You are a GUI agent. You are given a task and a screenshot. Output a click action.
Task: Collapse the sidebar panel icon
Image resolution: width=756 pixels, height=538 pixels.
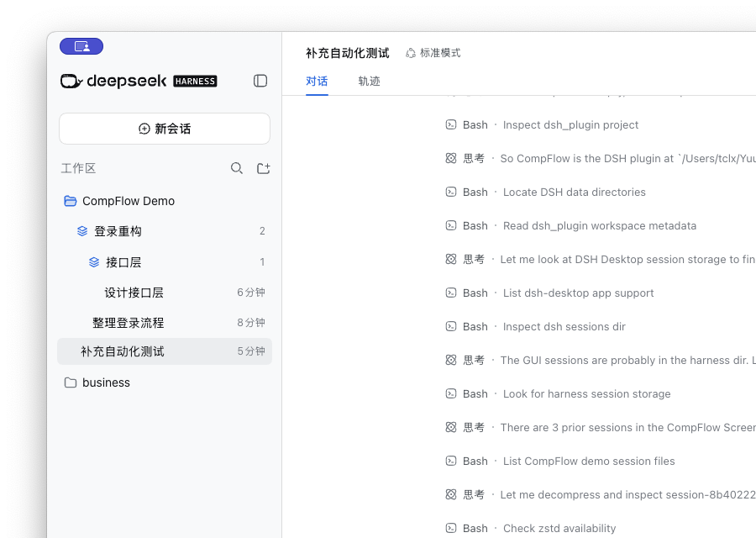click(x=260, y=81)
